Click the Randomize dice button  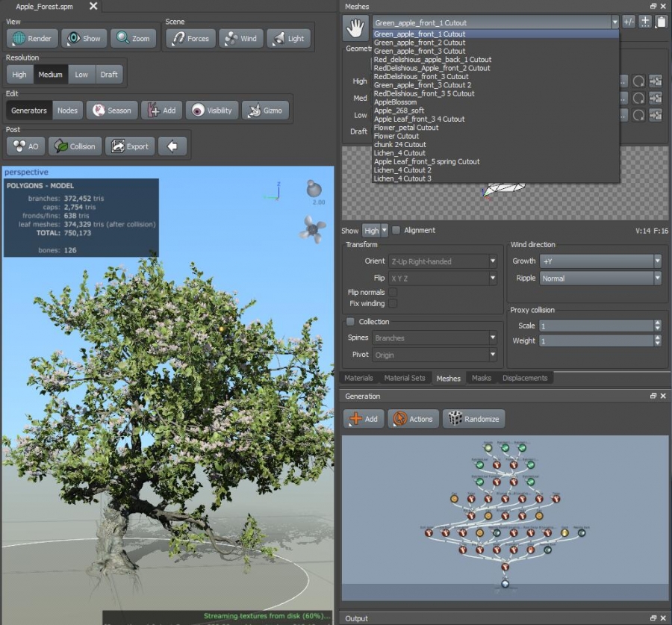click(x=473, y=419)
